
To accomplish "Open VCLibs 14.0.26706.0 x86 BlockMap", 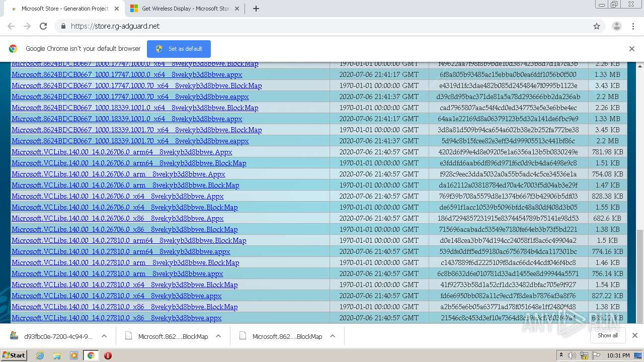I will 124,230.
